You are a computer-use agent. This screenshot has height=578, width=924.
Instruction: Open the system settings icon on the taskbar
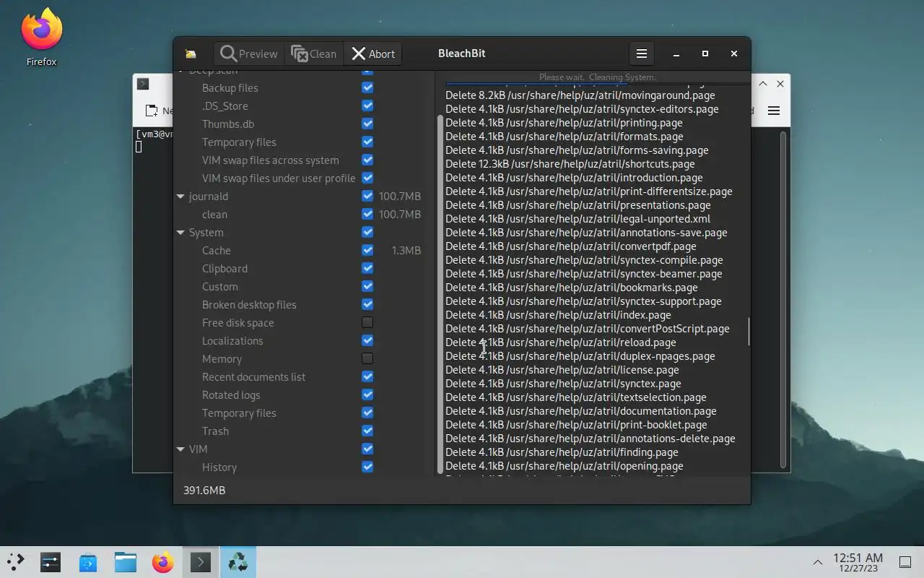point(51,562)
